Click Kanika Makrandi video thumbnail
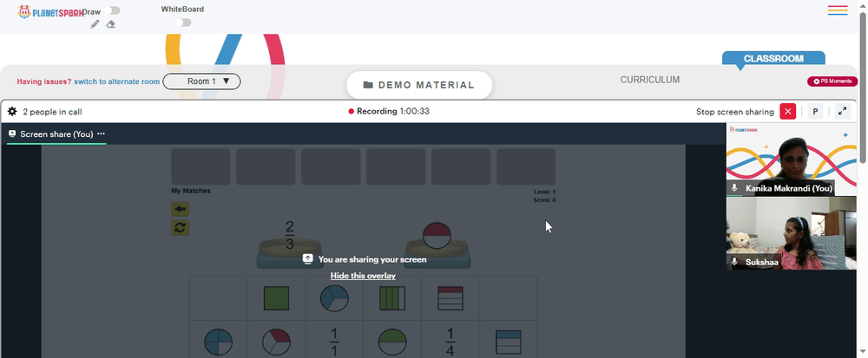The width and height of the screenshot is (868, 358). coord(791,159)
